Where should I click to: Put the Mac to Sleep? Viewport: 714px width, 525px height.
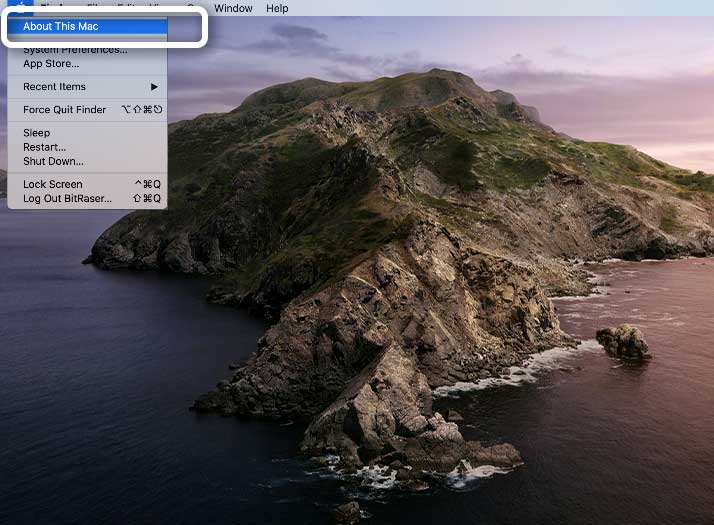87,133
